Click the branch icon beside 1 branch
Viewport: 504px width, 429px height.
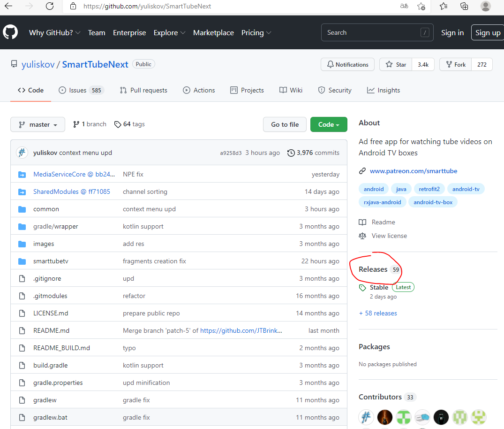[x=76, y=124]
